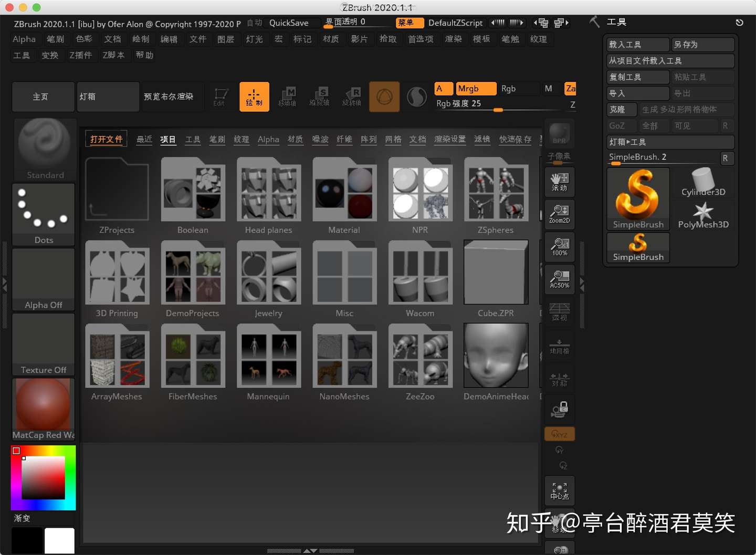Image resolution: width=756 pixels, height=555 pixels.
Task: Click the restore icon beside 工具 header
Action: [739, 23]
